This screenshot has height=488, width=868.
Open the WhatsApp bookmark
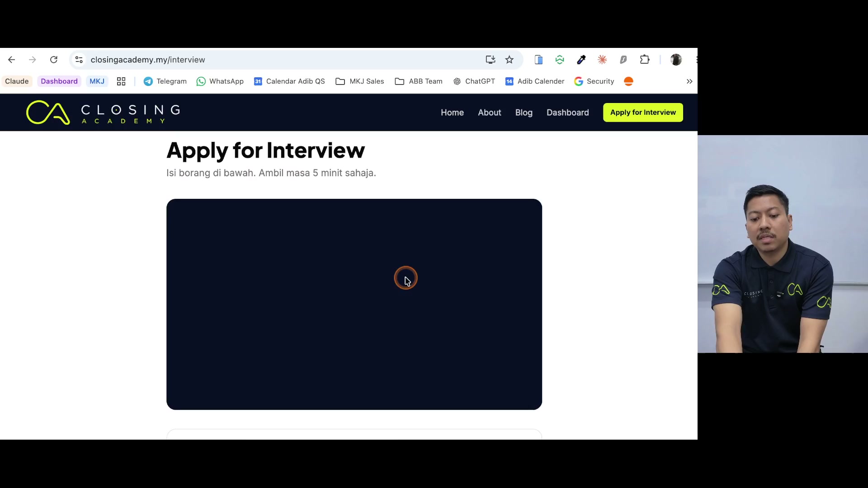(x=220, y=81)
